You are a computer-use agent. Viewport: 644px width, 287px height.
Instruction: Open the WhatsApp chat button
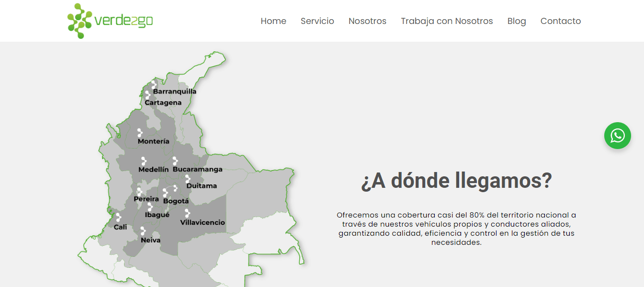click(617, 136)
